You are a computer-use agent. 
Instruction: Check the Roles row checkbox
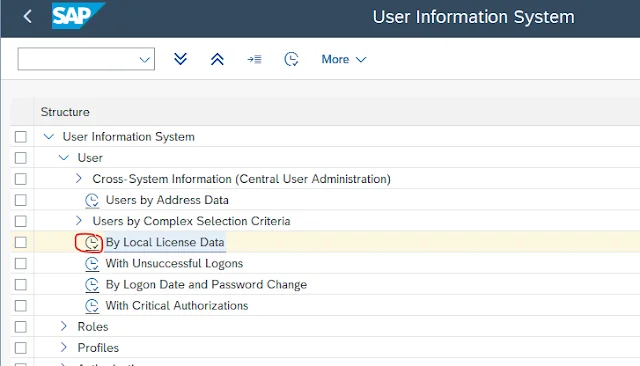pos(21,327)
